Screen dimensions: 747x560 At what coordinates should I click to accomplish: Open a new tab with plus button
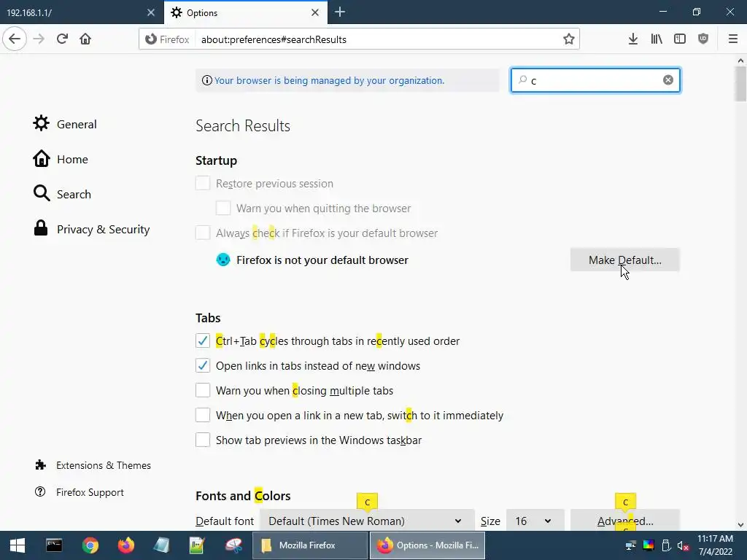tap(340, 12)
